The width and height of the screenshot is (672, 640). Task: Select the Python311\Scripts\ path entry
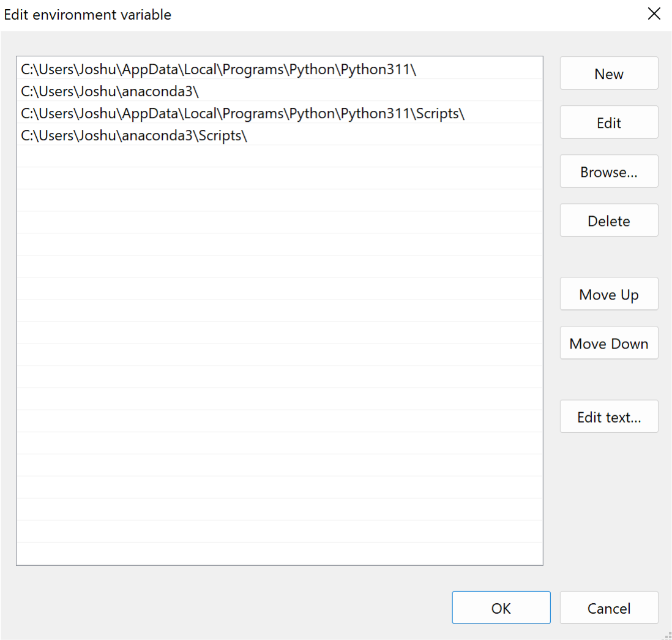[x=280, y=113]
